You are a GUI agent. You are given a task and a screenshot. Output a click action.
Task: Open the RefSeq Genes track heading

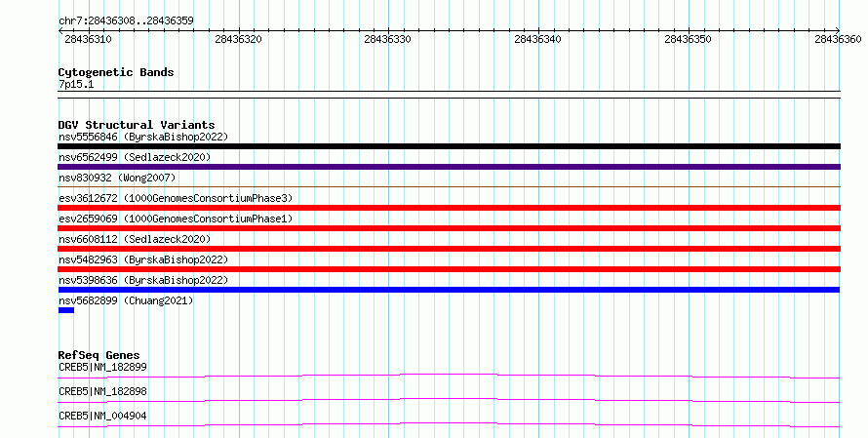[x=99, y=355]
